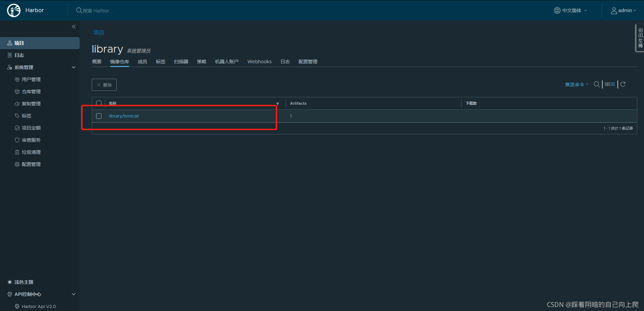Click the admin user avatar icon

point(614,11)
